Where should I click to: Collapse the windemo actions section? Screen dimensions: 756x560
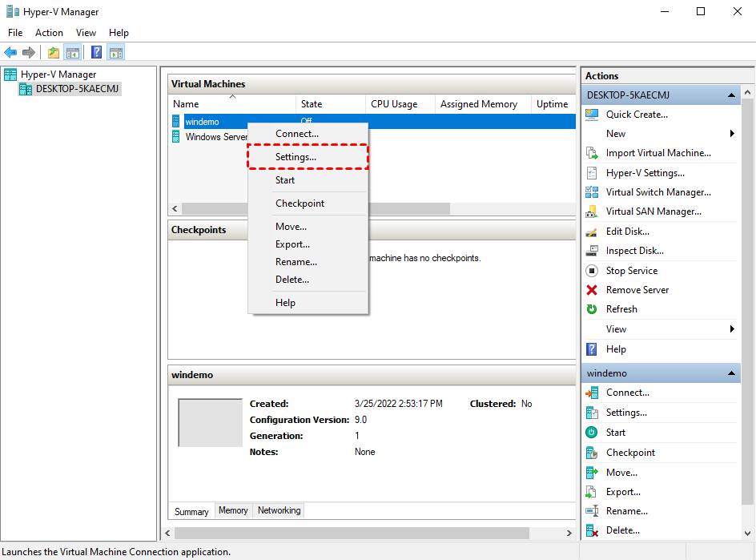(731, 373)
